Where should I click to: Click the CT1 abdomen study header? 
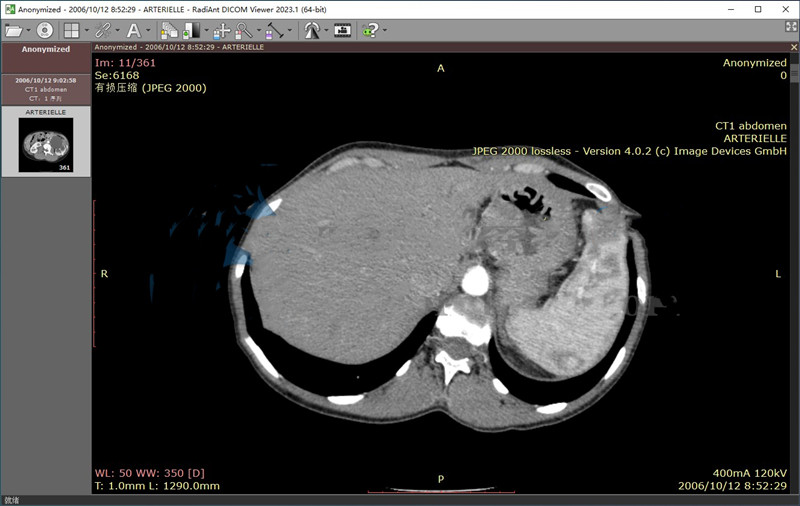(46, 89)
